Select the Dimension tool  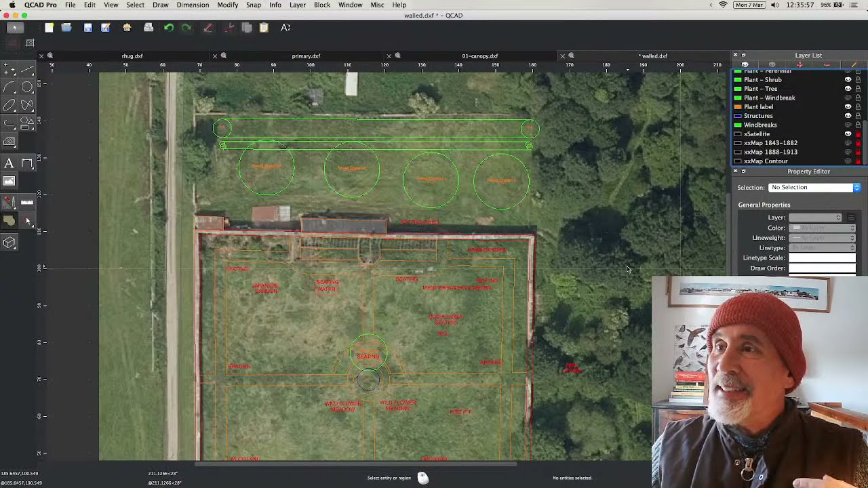click(27, 163)
